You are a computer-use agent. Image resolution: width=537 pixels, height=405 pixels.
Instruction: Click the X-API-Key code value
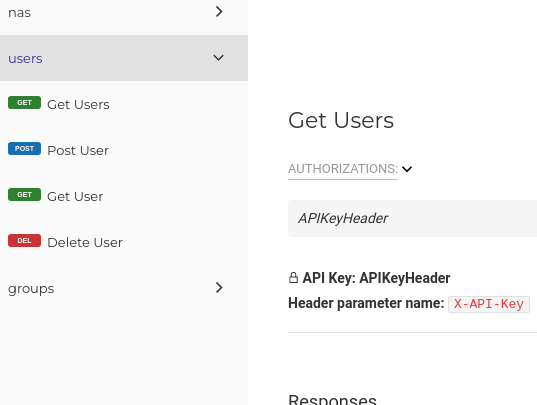[x=489, y=304]
